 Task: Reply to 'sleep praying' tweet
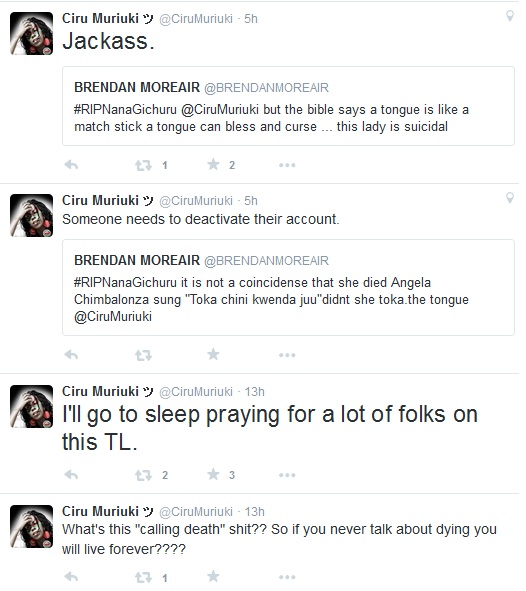pyautogui.click(x=71, y=475)
